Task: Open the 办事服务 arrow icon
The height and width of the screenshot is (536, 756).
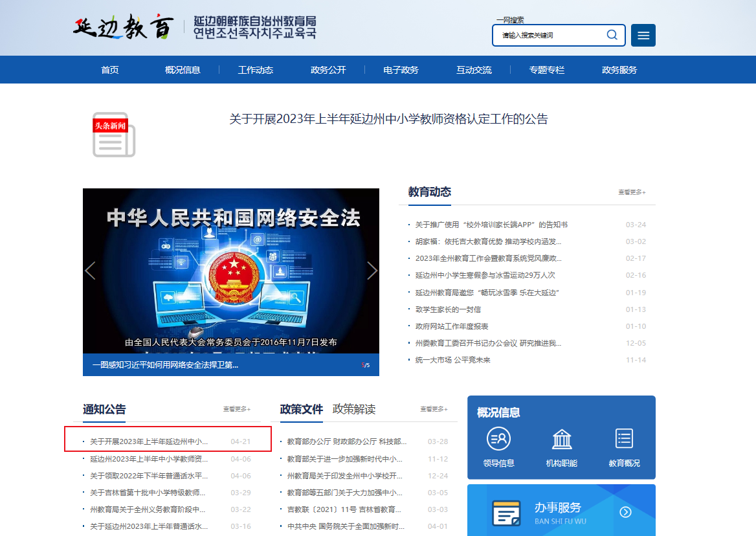Action: click(x=625, y=512)
